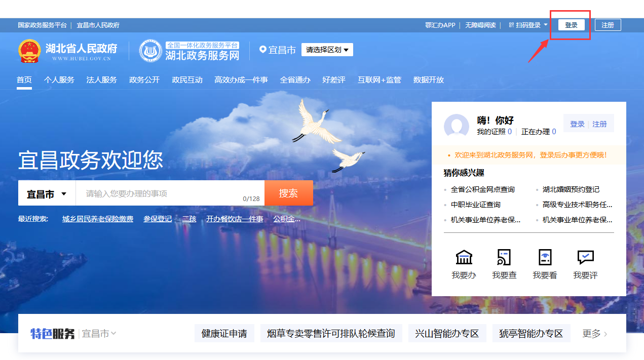Click the location pin icon beside 宜昌市
Image resolution: width=644 pixels, height=360 pixels.
click(262, 50)
